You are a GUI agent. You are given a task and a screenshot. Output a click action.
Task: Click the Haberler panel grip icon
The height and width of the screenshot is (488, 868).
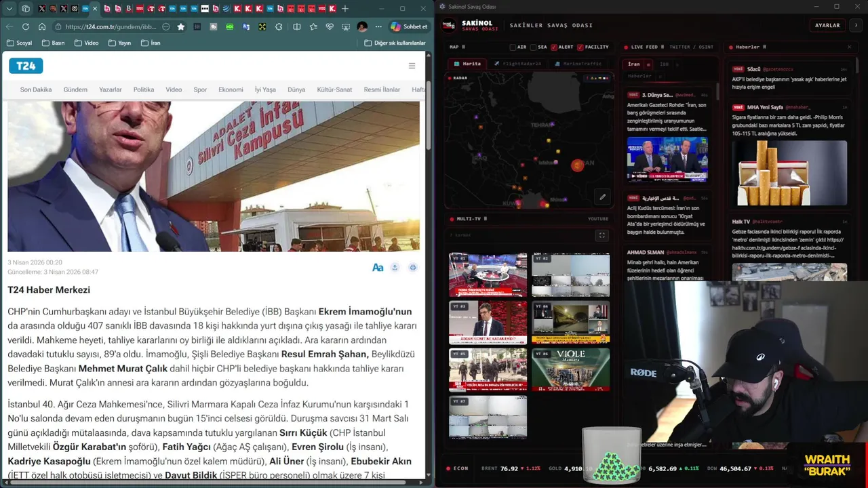point(765,47)
